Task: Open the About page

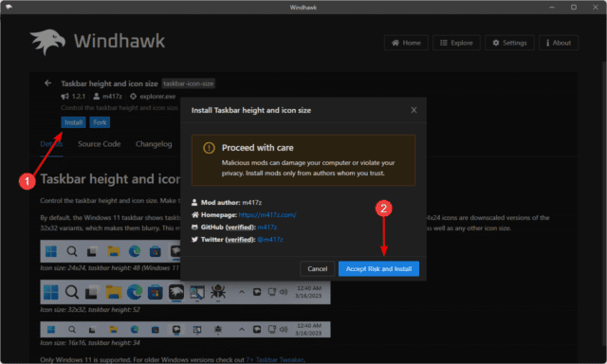Action: click(x=559, y=43)
